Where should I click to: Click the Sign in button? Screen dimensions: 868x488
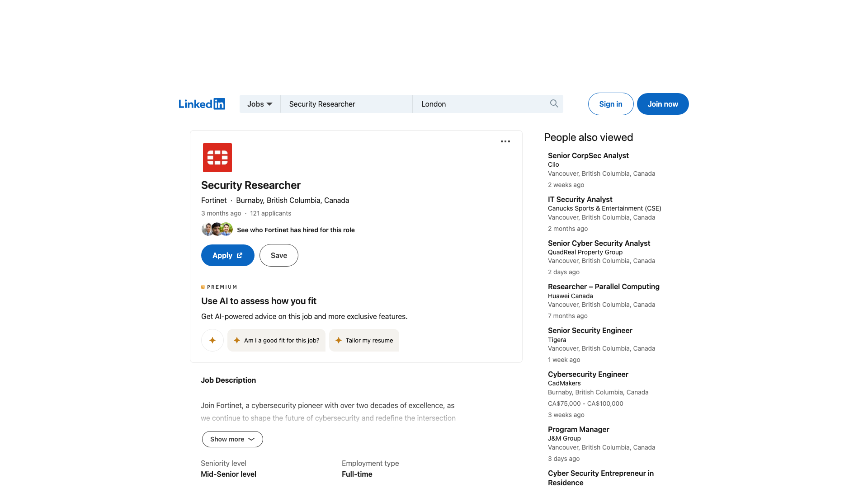click(x=611, y=104)
